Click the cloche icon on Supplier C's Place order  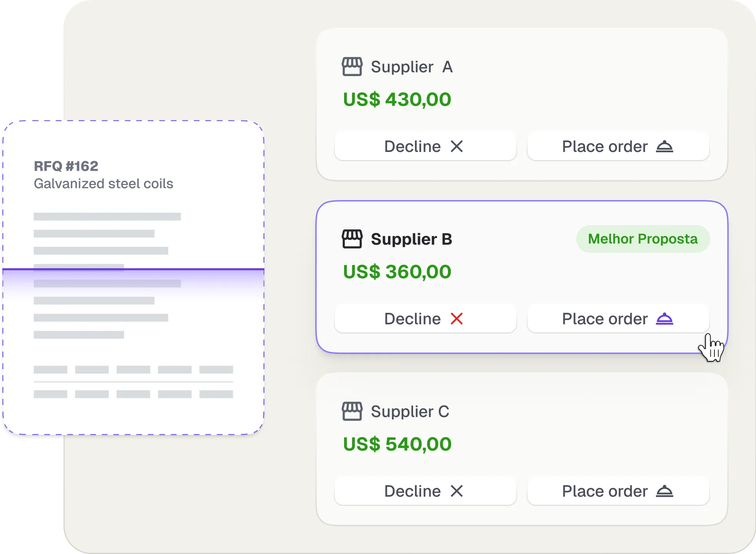click(664, 491)
